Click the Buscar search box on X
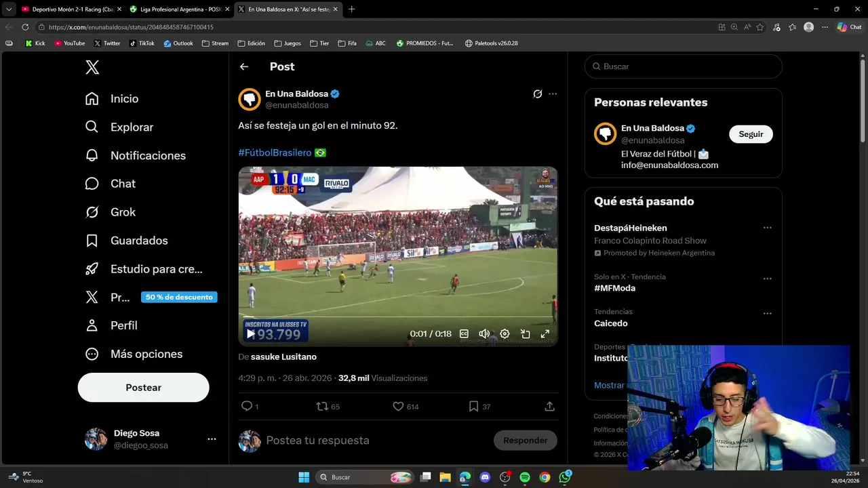868x488 pixels. 684,66
